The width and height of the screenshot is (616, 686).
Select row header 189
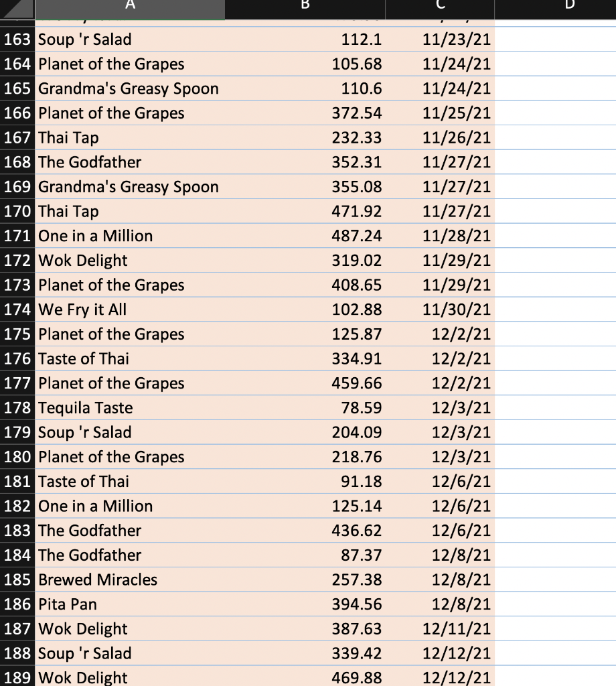tap(17, 678)
